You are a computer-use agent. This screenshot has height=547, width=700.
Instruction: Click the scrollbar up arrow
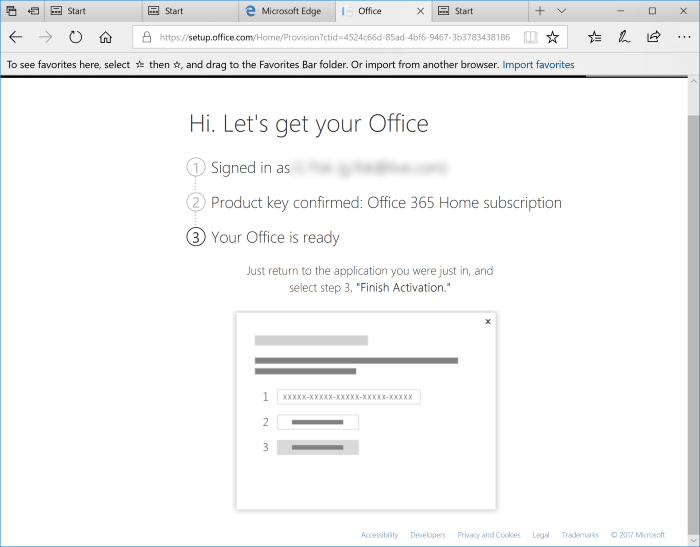(693, 81)
